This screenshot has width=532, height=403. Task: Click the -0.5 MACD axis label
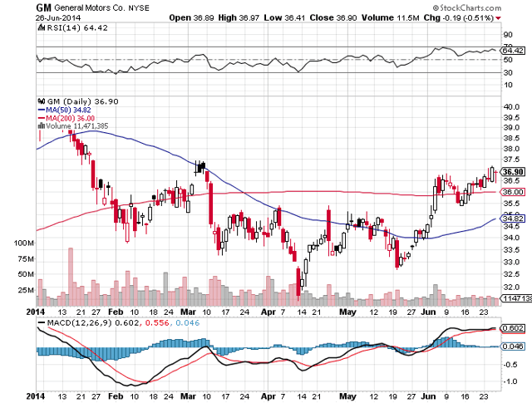click(x=510, y=365)
